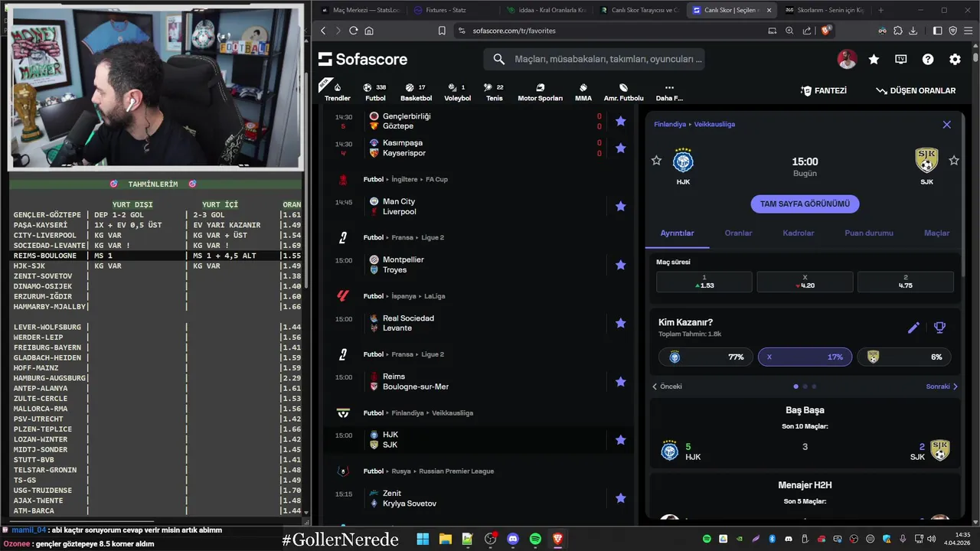The height and width of the screenshot is (551, 980).
Task: Click the search magnifier icon
Action: pos(499,59)
